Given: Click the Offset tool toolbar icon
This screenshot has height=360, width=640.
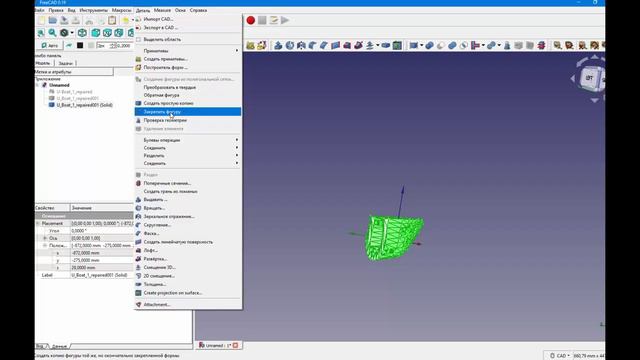Looking at the screenshot, I should tap(370, 45).
